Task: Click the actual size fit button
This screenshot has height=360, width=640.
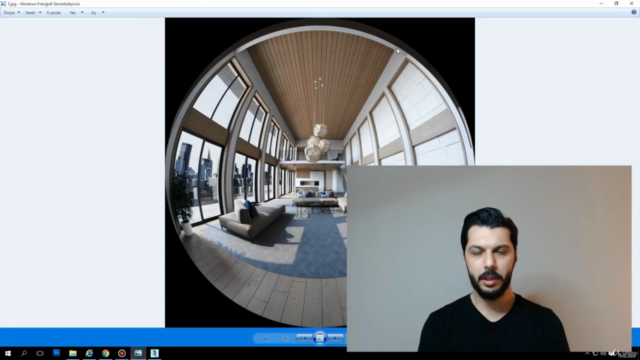Action: [x=285, y=338]
